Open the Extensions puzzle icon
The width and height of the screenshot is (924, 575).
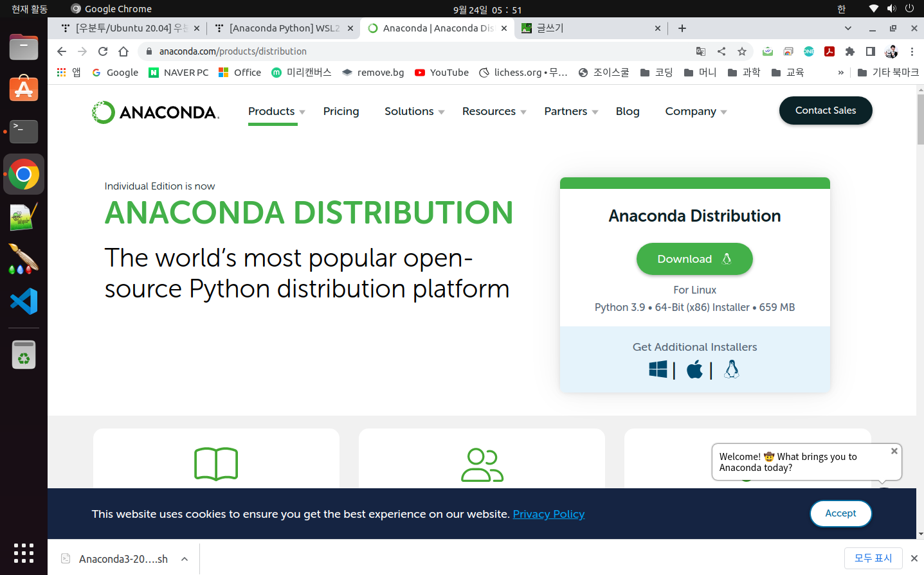click(850, 51)
